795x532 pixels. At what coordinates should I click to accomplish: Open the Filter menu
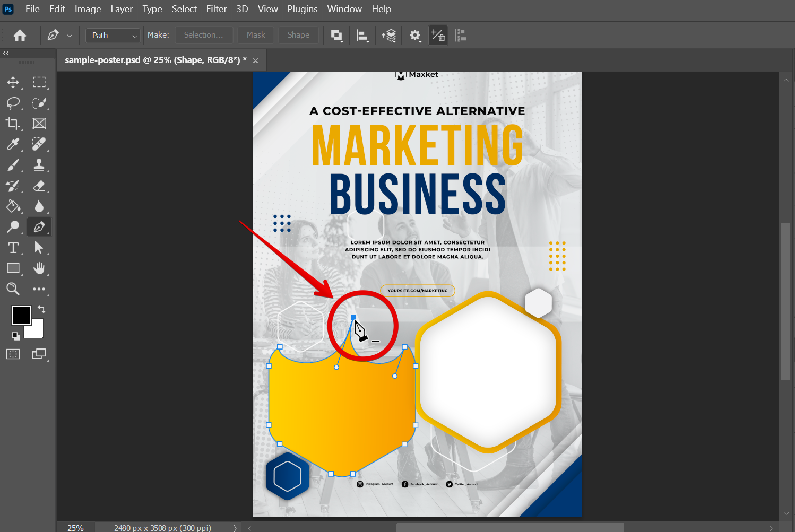[x=216, y=9]
